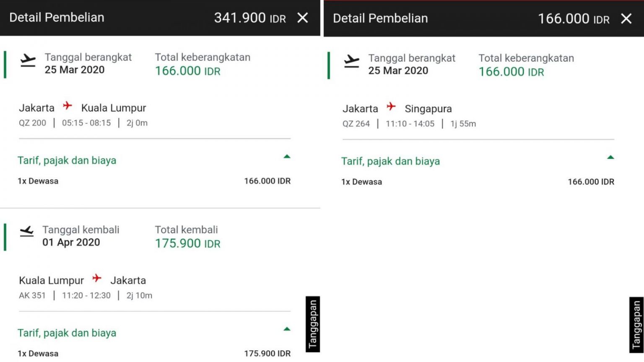
Task: Click the landing plane icon beside Tanggal kembali
Action: point(27,231)
